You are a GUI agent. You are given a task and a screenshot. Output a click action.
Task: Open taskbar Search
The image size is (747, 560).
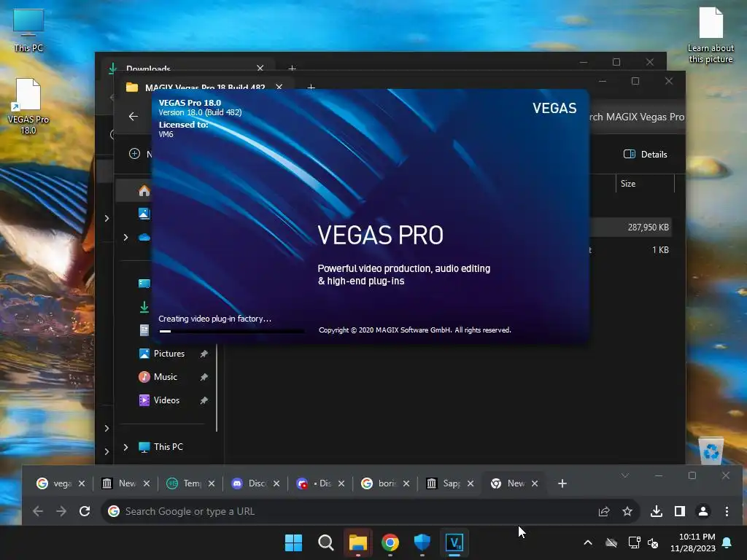pos(326,542)
